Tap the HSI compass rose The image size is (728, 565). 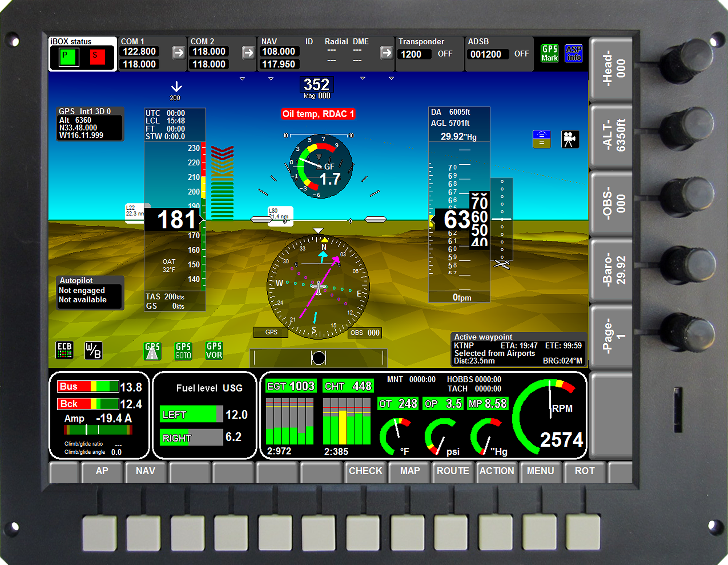pyautogui.click(x=318, y=287)
